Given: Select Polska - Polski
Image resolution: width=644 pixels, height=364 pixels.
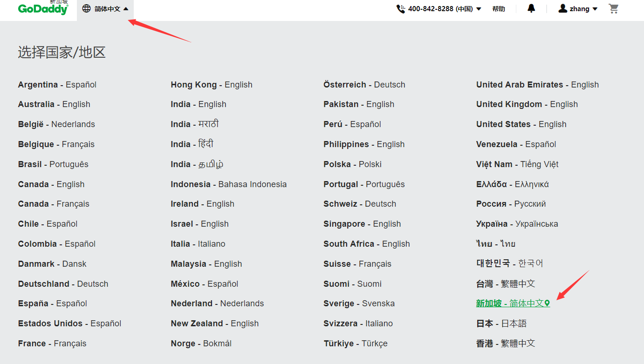Looking at the screenshot, I should [353, 164].
